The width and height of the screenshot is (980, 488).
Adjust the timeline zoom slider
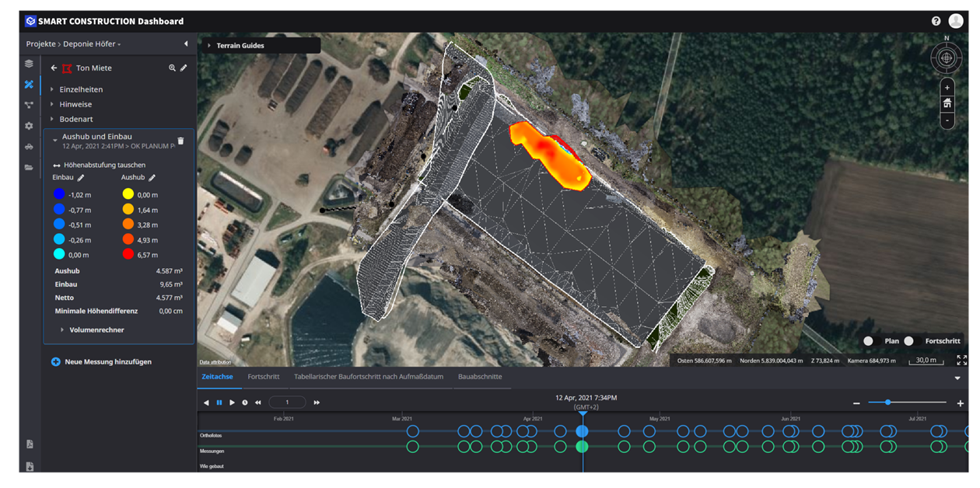[x=887, y=403]
